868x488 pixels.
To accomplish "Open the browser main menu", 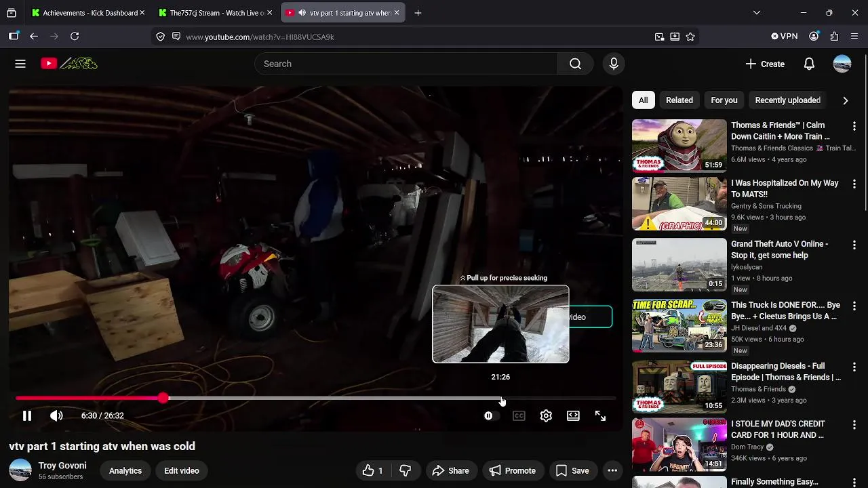I will (854, 37).
